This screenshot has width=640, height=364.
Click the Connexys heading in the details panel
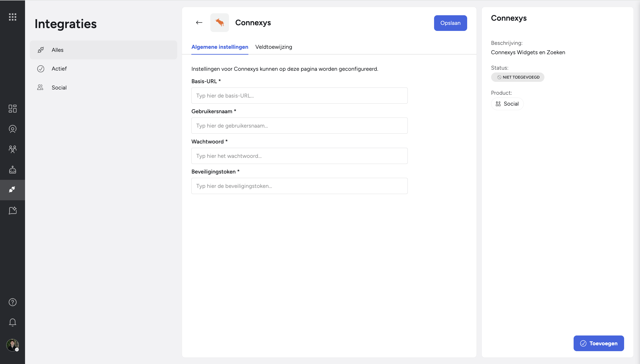[x=509, y=18]
